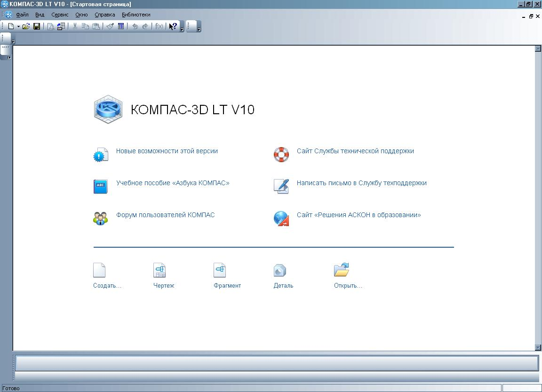Viewport: 542px width, 392px height.
Task: Expand options arrow of toolbar below standard toolbar
Action: pos(13,41)
